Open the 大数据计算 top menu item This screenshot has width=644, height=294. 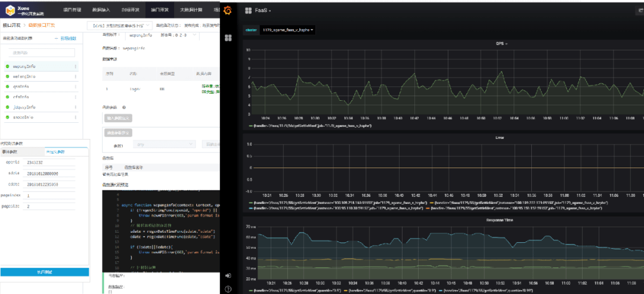pyautogui.click(x=192, y=10)
